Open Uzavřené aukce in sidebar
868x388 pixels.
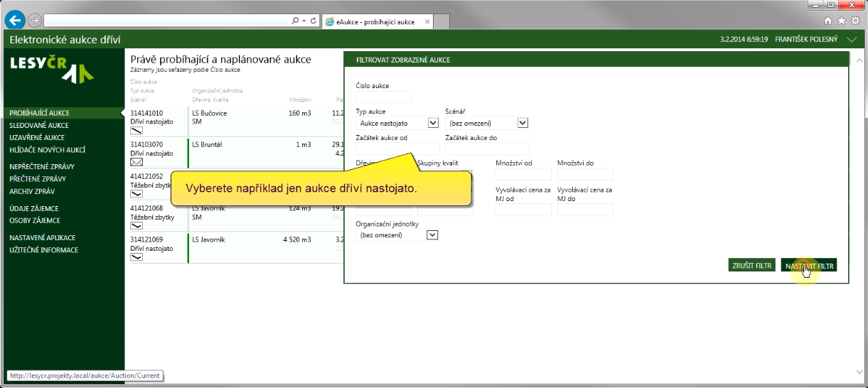[37, 138]
